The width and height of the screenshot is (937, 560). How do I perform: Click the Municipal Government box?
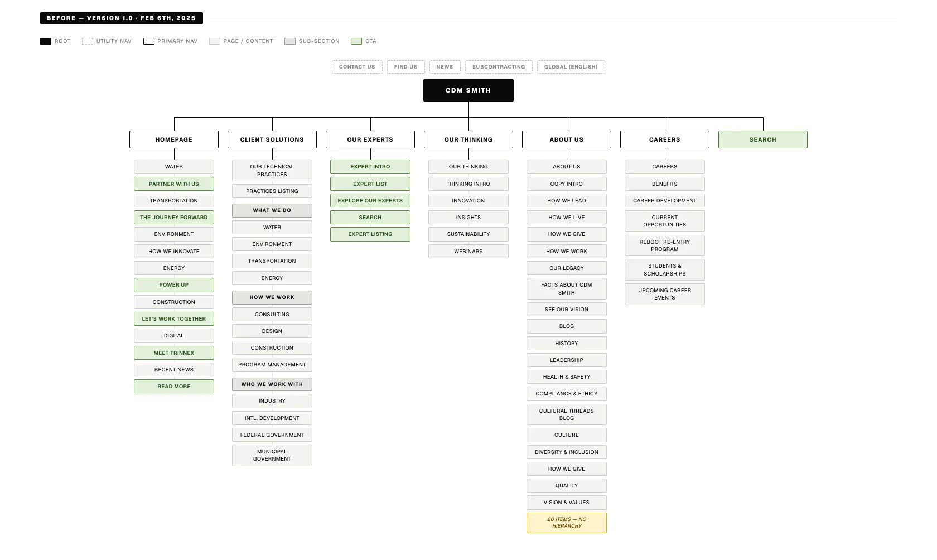[x=272, y=456]
